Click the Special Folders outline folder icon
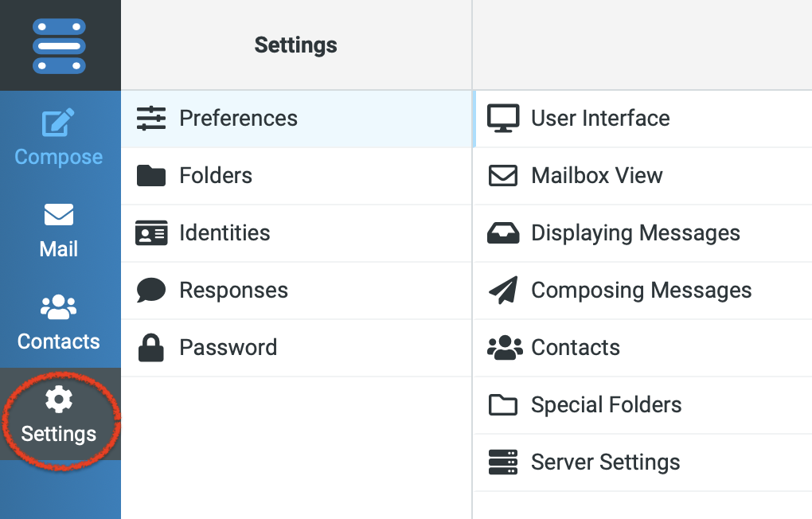 pyautogui.click(x=503, y=405)
